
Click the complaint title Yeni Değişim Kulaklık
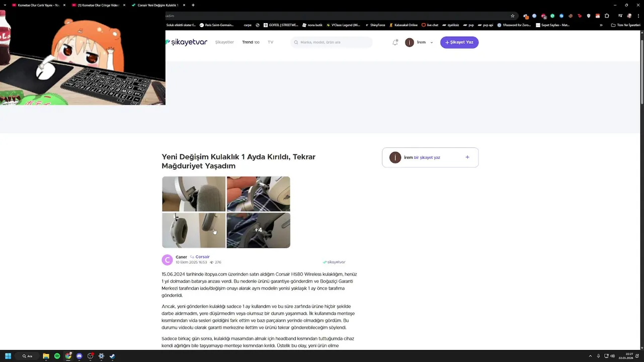point(238,161)
